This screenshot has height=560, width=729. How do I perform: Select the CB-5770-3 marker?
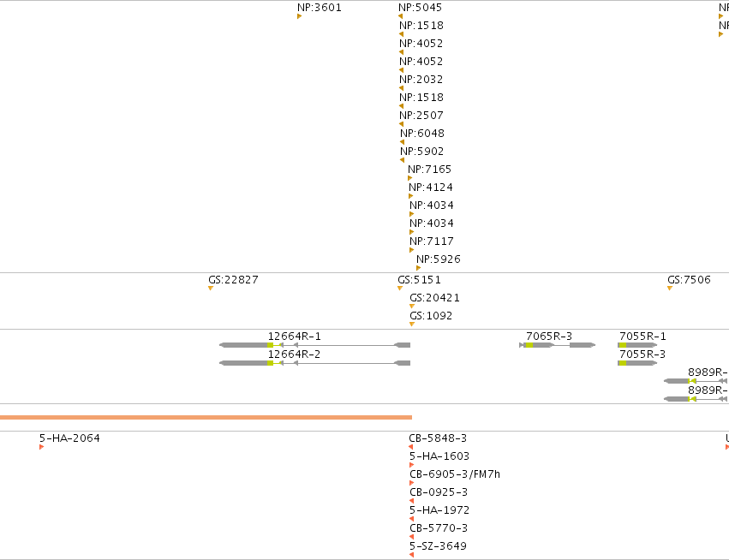tap(411, 537)
